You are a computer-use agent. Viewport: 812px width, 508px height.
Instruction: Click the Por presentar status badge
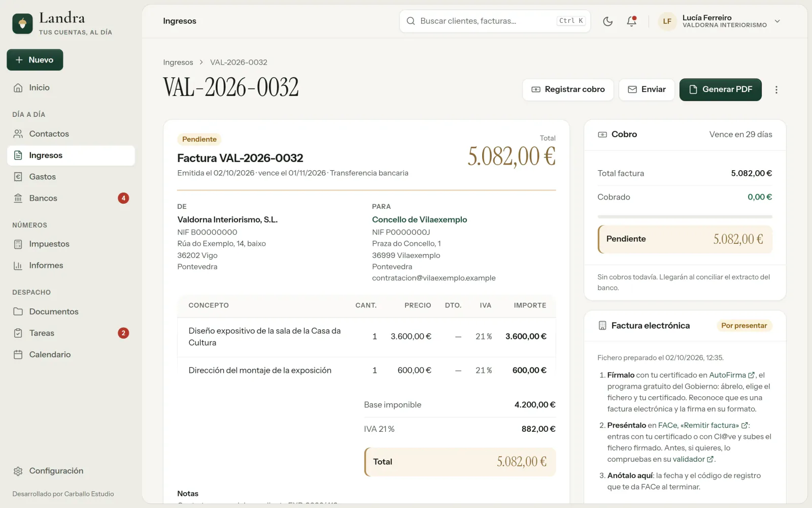tap(744, 326)
